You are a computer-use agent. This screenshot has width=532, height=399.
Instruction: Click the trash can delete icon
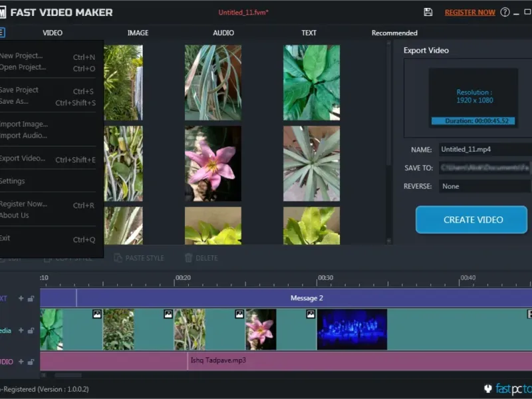pyautogui.click(x=188, y=258)
